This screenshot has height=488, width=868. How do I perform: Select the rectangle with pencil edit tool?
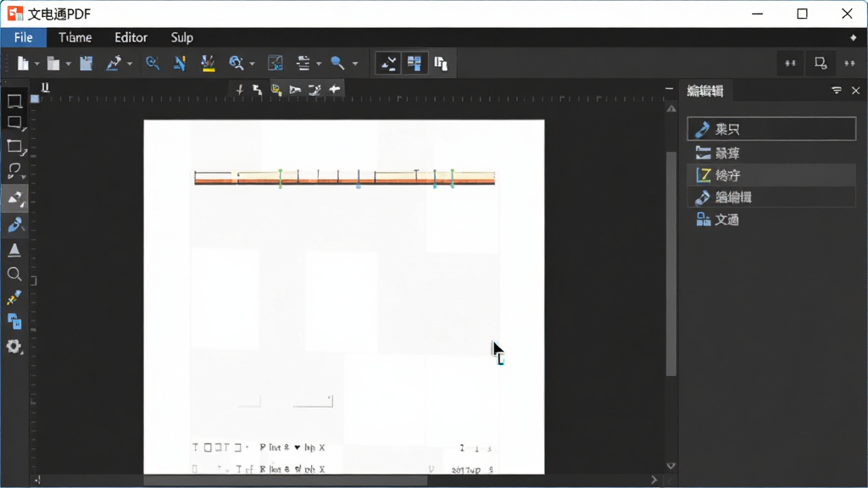click(15, 147)
